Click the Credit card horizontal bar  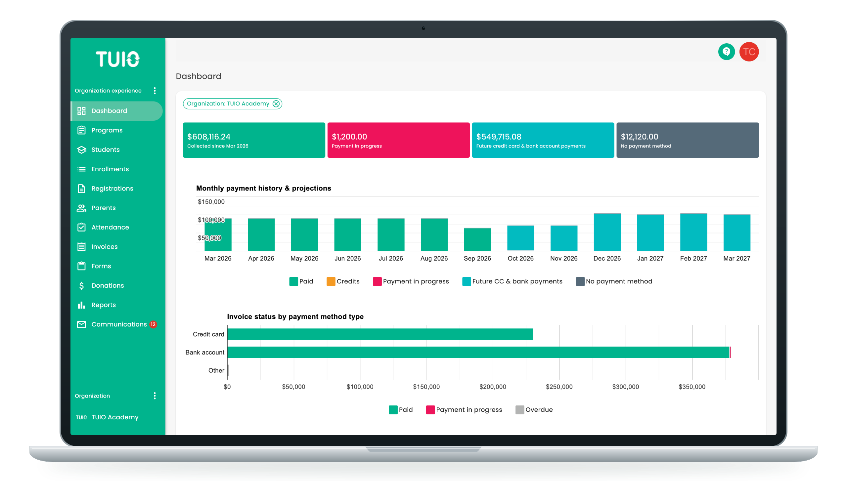[380, 334]
